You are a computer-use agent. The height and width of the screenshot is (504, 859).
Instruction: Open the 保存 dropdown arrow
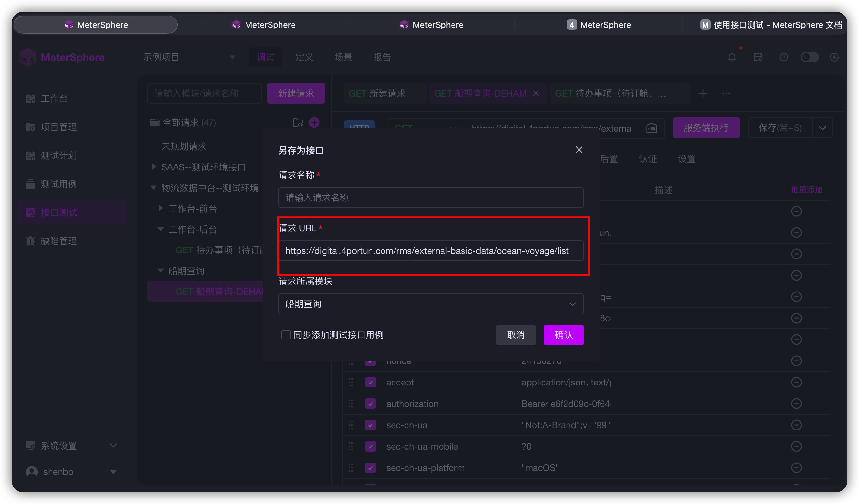tap(823, 128)
